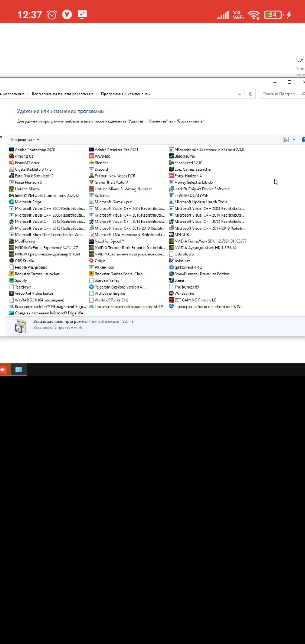
Task: Select the Stardew Valley entry
Action: point(104,280)
